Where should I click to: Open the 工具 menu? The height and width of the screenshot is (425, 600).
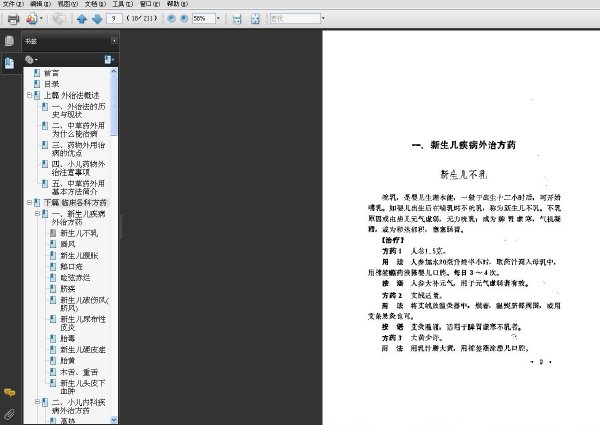point(122,4)
